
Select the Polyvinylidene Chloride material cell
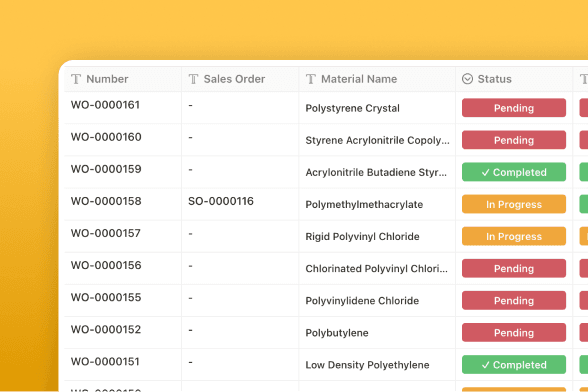[377, 300]
